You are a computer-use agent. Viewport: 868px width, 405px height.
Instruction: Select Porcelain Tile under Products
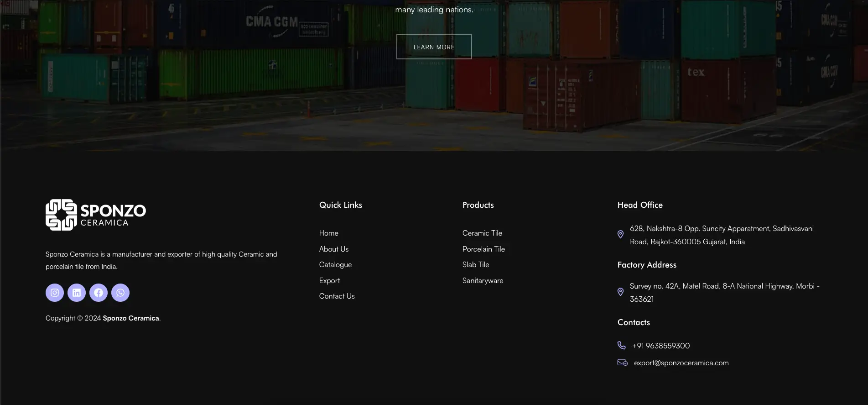click(483, 249)
